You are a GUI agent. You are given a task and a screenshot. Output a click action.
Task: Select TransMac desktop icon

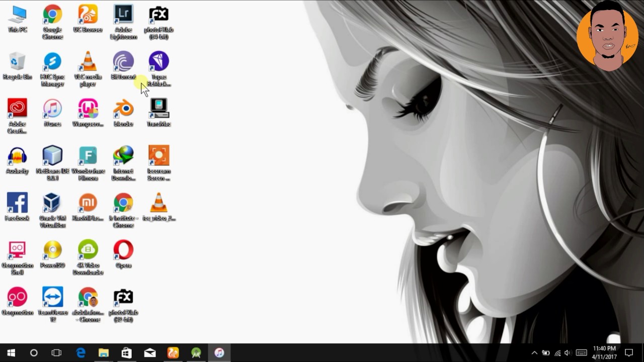point(158,113)
